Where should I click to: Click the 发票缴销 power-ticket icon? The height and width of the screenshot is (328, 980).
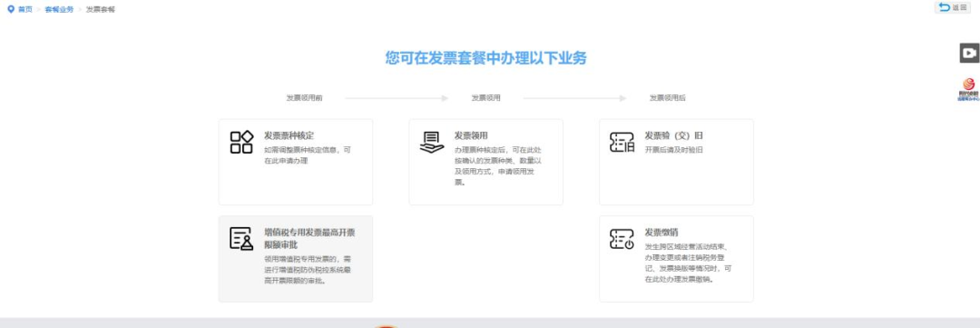(x=622, y=238)
